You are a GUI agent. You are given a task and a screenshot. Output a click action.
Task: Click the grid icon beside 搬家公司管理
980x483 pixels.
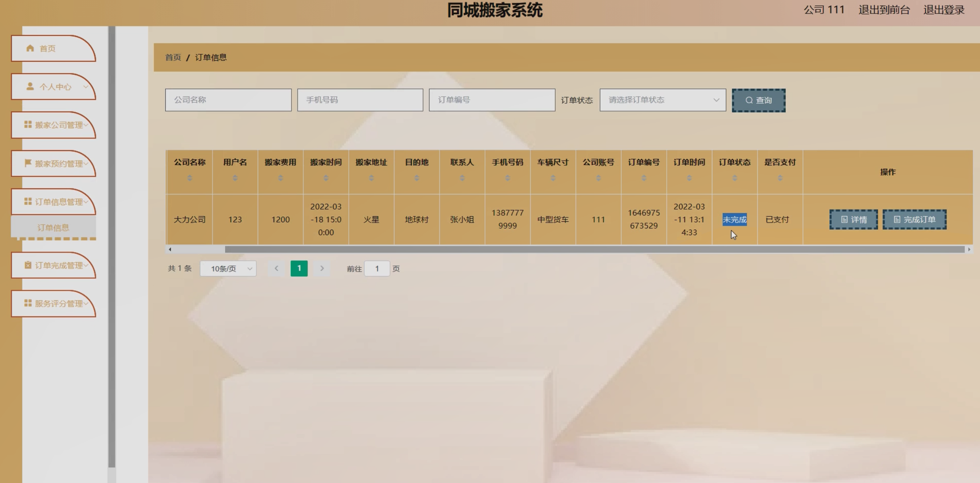[28, 125]
